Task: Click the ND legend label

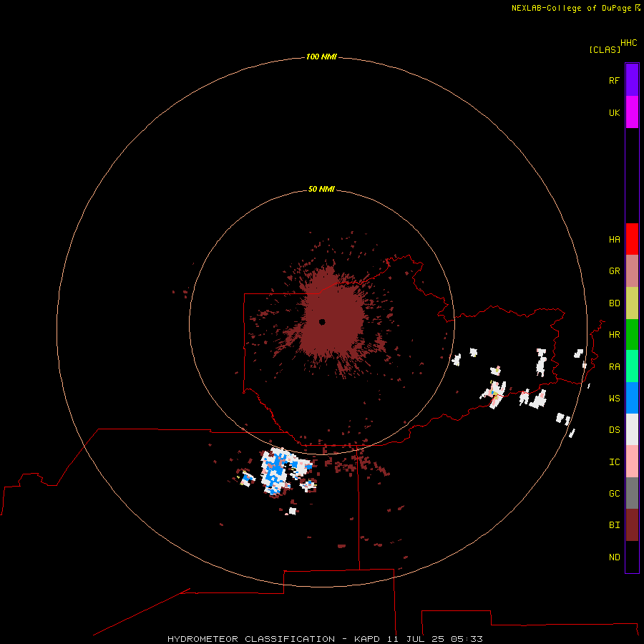Action: (615, 557)
